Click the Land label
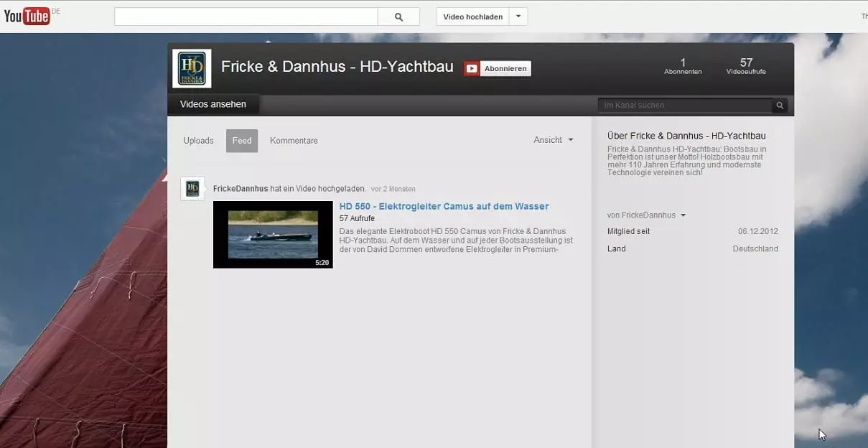The height and width of the screenshot is (448, 868). click(616, 249)
